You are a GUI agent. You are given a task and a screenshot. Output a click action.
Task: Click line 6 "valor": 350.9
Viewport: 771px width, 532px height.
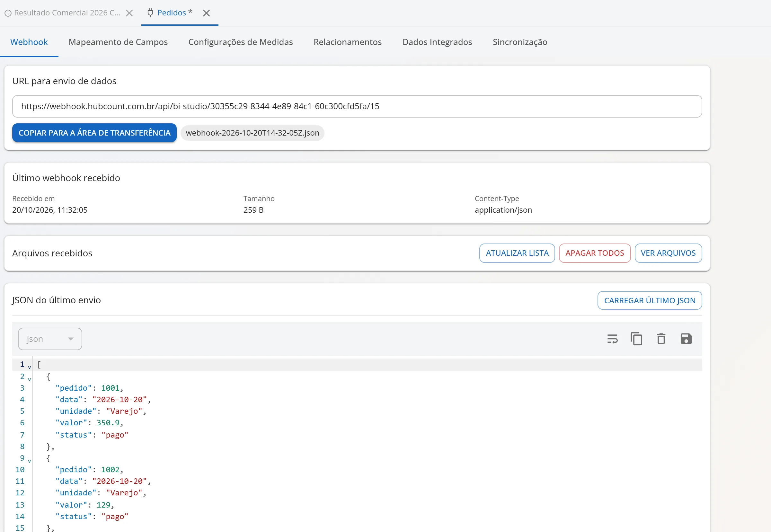(89, 423)
